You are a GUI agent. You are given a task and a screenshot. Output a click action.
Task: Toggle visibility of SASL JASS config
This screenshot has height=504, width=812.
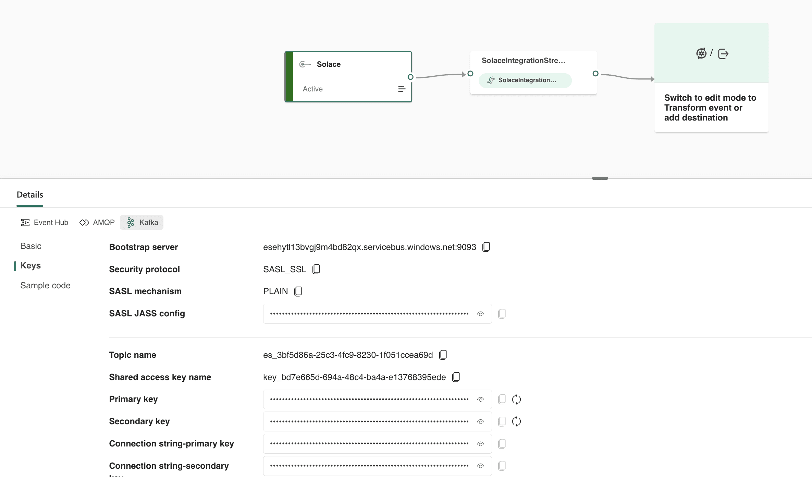480,314
